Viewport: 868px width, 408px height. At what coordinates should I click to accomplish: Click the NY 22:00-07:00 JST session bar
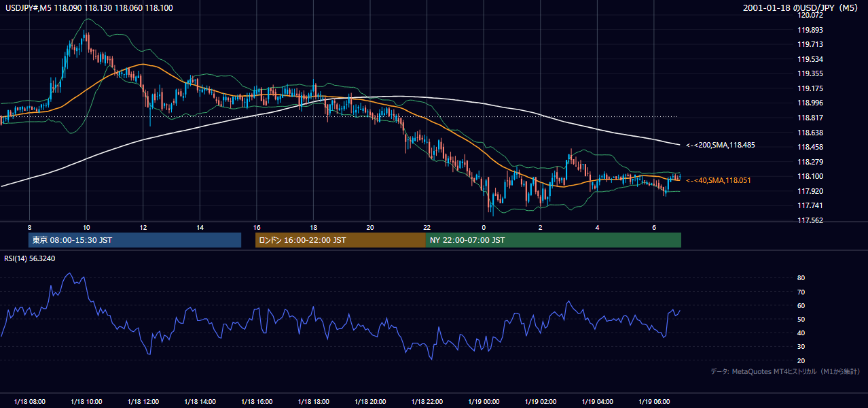554,240
